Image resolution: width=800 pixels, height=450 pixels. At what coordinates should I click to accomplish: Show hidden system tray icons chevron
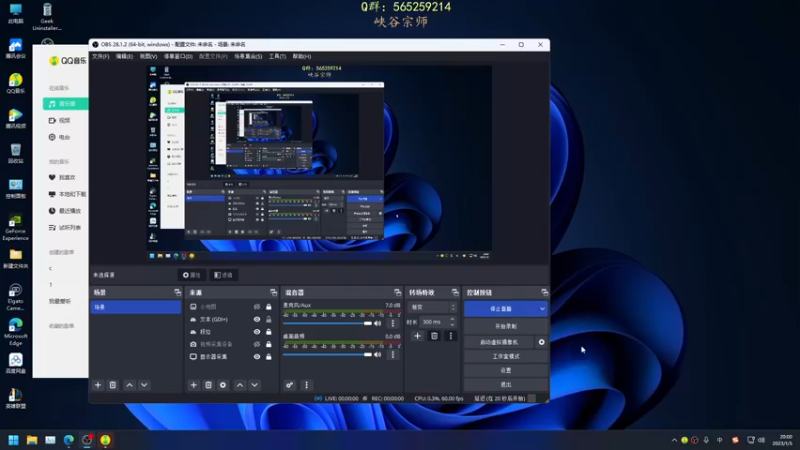[674, 440]
